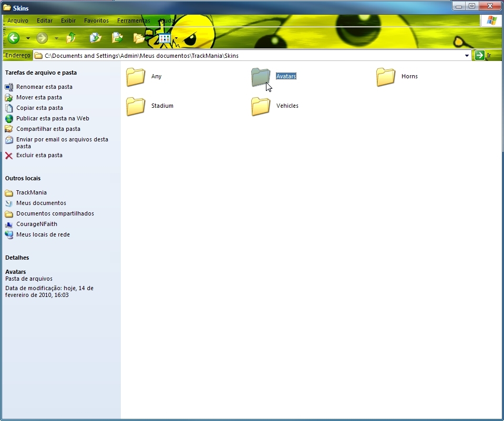Open the Views dropdown arrow
The width and height of the screenshot is (504, 421).
pos(176,38)
